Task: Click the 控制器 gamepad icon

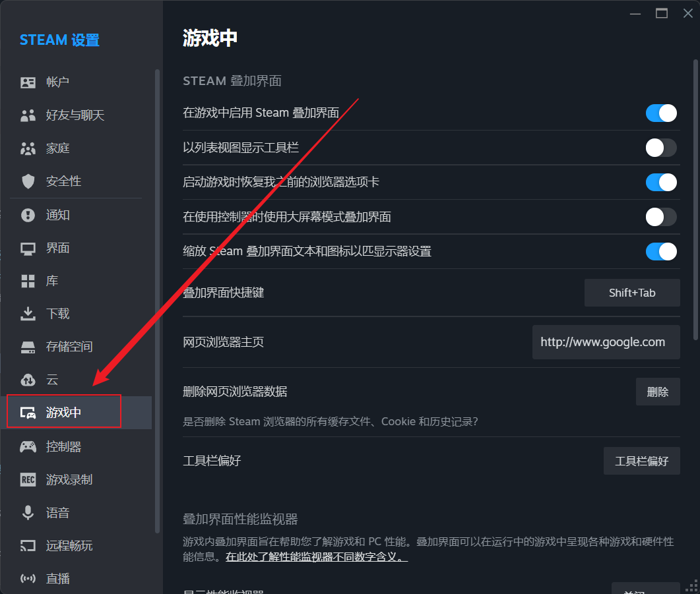Action: [28, 447]
